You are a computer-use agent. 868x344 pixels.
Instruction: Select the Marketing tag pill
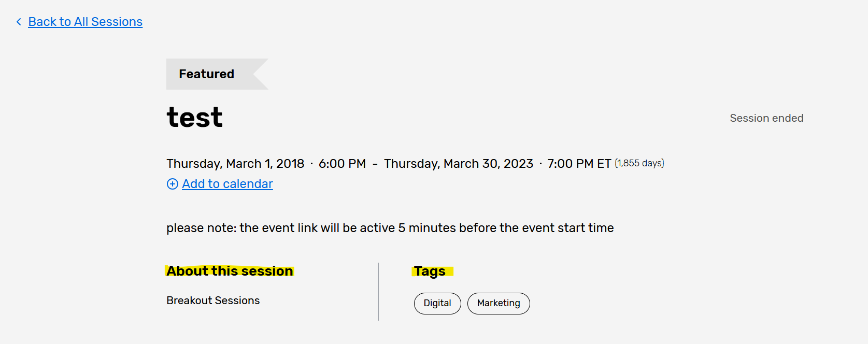(499, 303)
